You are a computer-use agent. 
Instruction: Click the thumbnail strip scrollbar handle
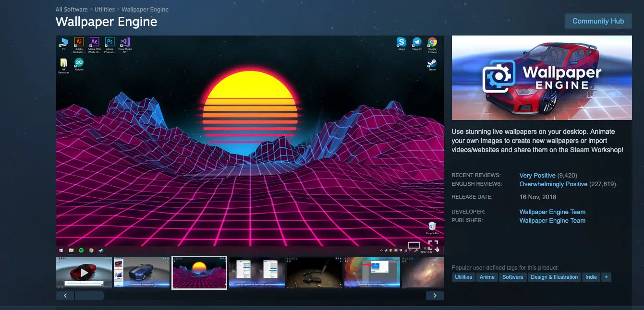click(x=89, y=296)
